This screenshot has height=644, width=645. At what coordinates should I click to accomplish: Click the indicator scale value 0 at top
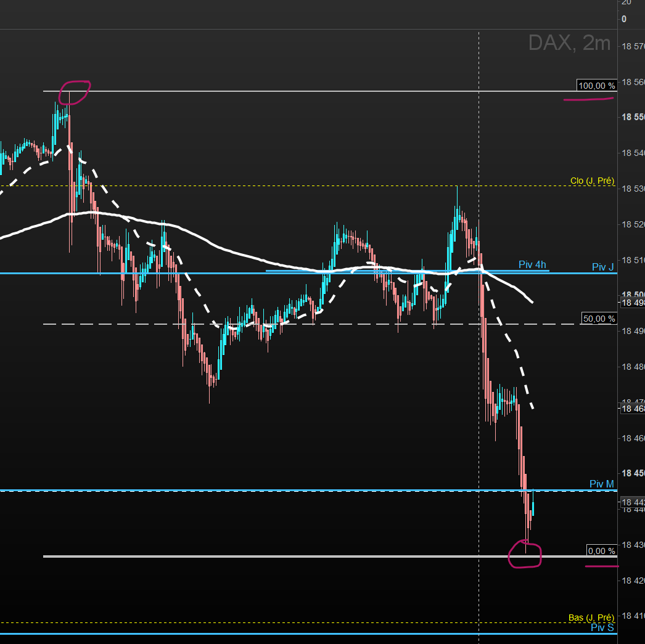[x=624, y=19]
